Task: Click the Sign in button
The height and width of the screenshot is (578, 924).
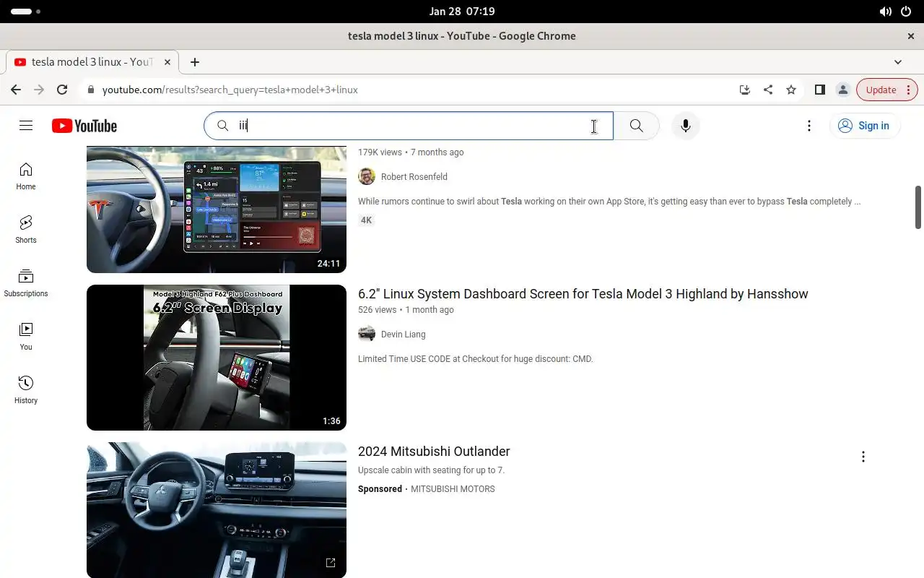Action: [x=865, y=126]
